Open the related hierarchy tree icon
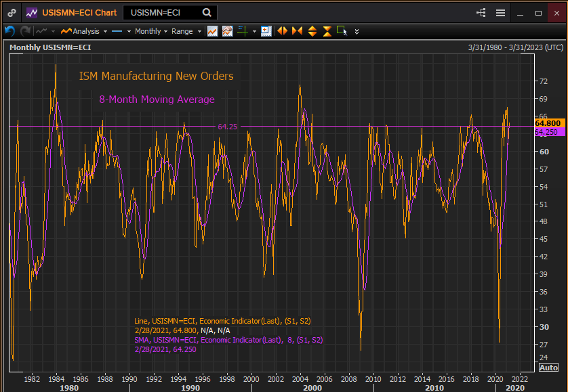Viewport: 568px width, 392px height. coord(481,12)
